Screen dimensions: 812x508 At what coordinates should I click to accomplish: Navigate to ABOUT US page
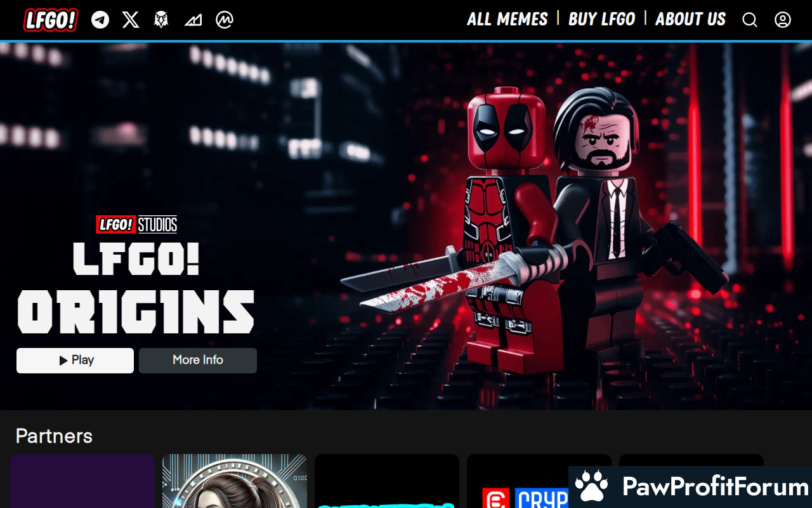click(x=690, y=20)
